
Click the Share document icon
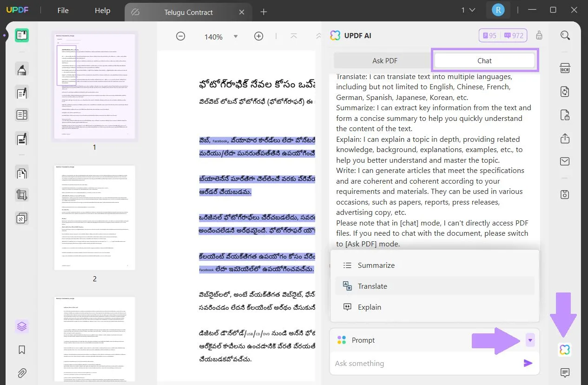pos(564,138)
